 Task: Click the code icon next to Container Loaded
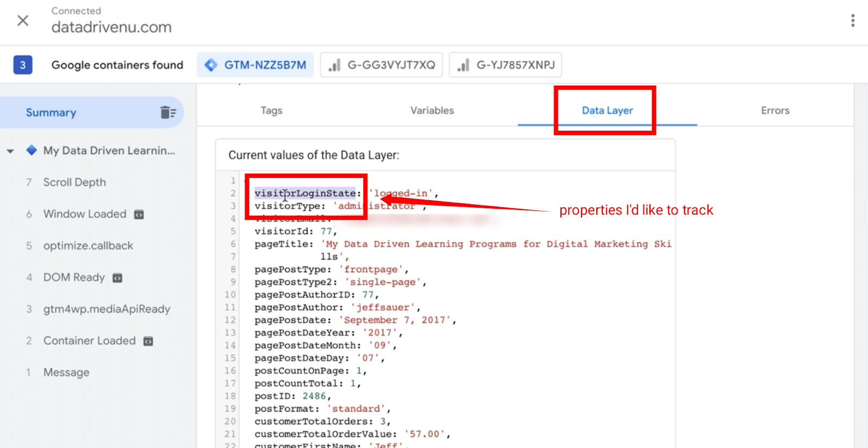tap(148, 341)
